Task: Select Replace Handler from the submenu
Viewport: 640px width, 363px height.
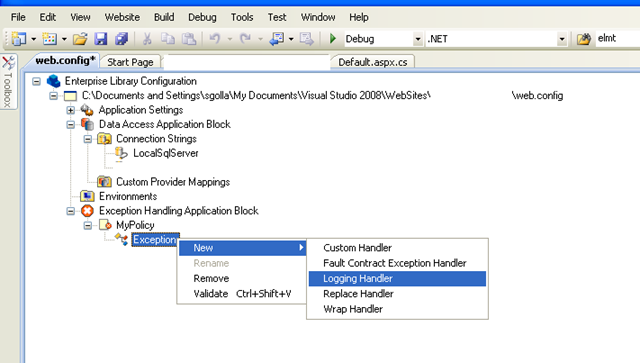Action: 397,294
